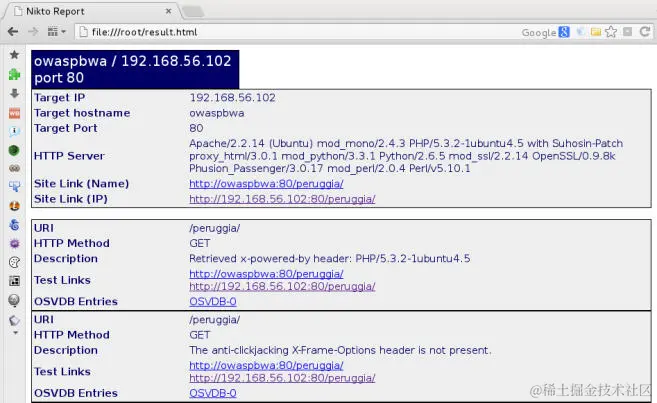
Task: Click the info speech-bubble sidebar icon
Action: click(14, 132)
